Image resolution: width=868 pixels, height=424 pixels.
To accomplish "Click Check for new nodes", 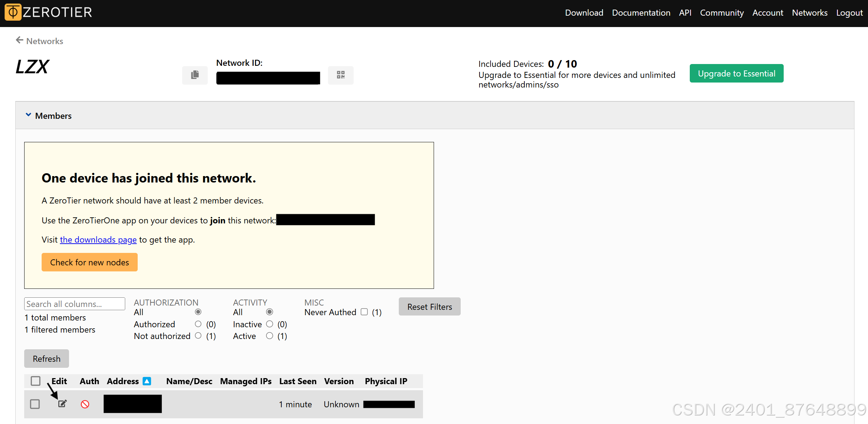I will tap(90, 262).
